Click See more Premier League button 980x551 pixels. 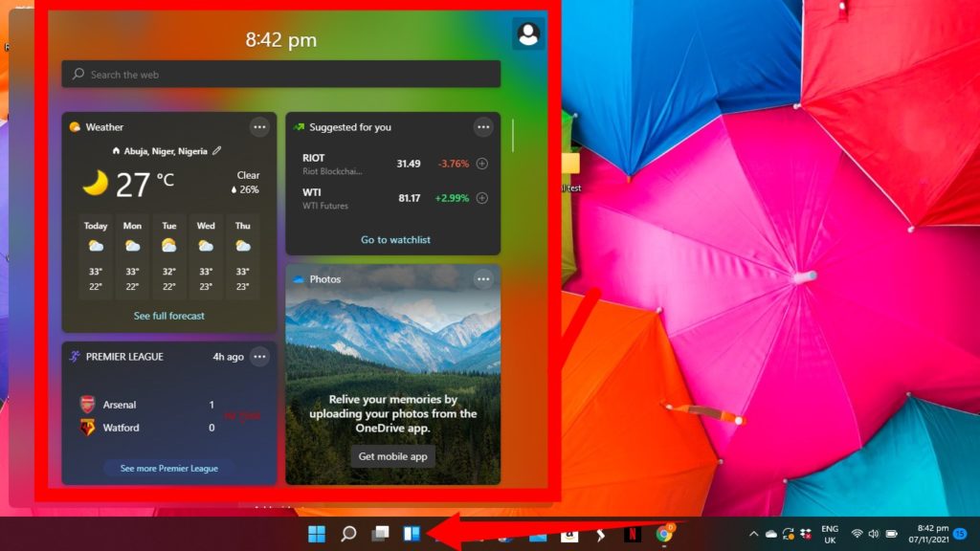tap(168, 468)
